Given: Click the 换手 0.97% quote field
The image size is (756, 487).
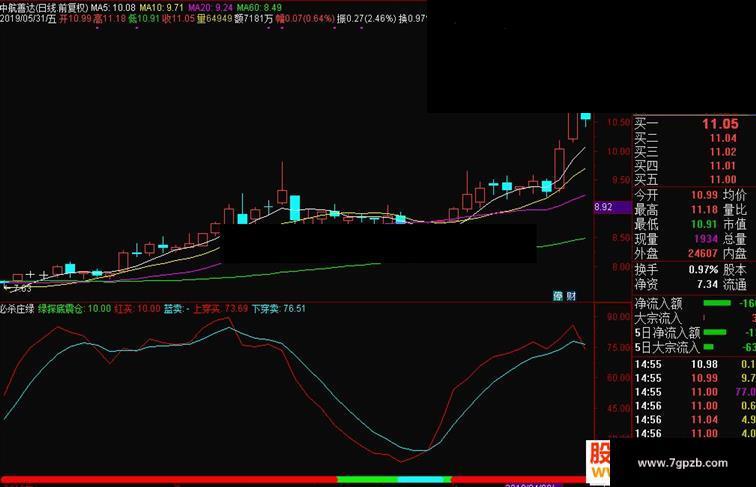Looking at the screenshot, I should tap(676, 270).
